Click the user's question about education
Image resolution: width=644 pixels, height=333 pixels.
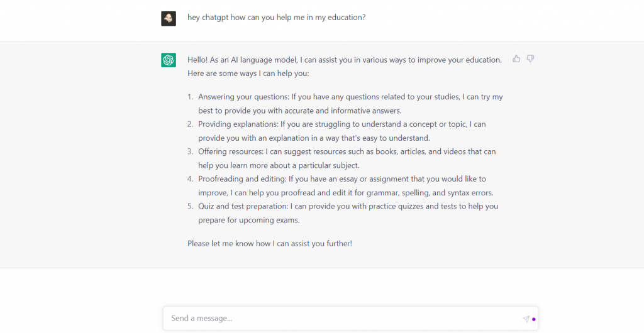point(276,18)
